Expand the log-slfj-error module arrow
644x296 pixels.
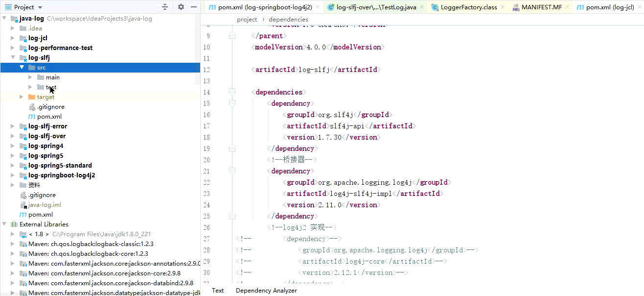click(13, 126)
